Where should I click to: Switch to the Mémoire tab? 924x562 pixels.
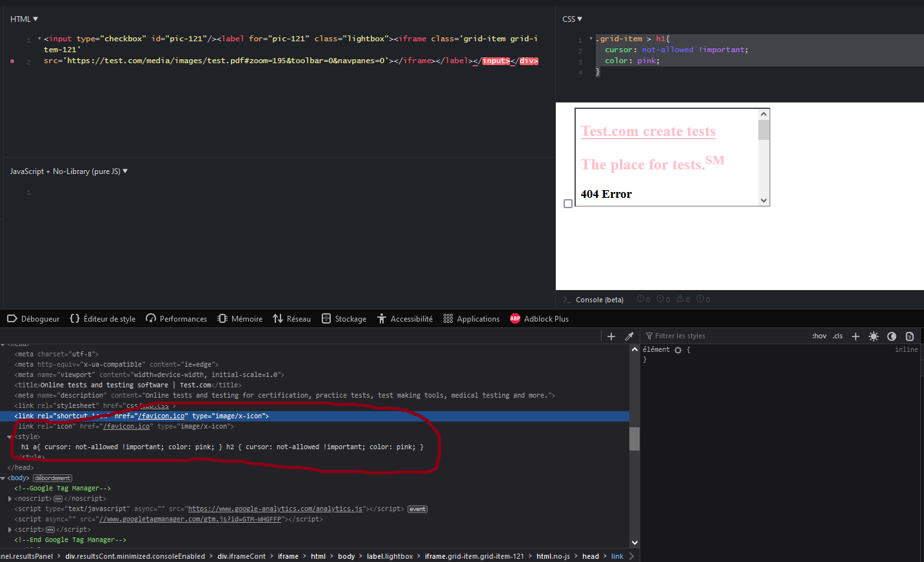(x=240, y=318)
